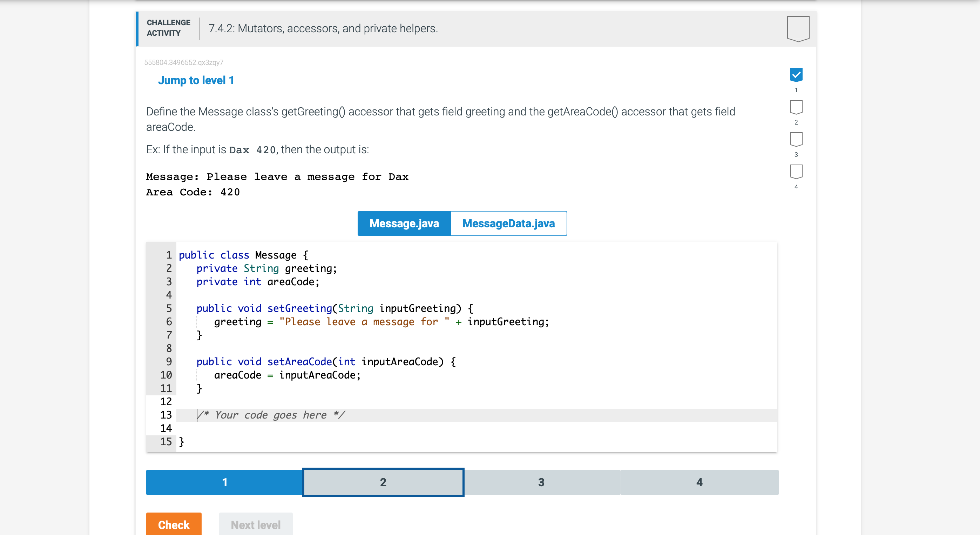Select level 2 on the progress bar
Image resolution: width=980 pixels, height=535 pixels.
coord(383,482)
